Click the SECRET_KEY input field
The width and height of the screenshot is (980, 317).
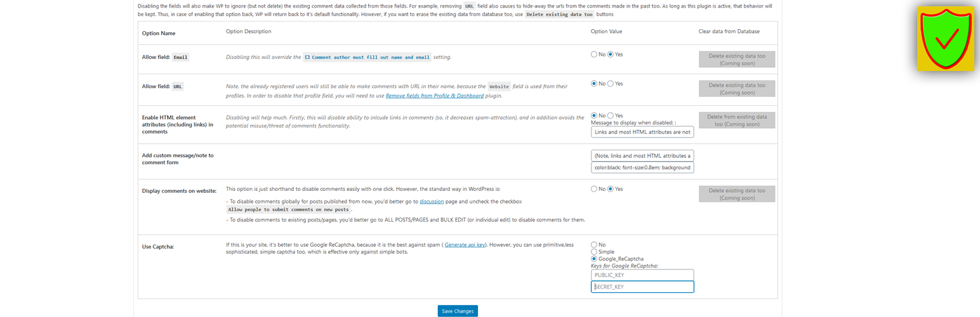tap(642, 287)
